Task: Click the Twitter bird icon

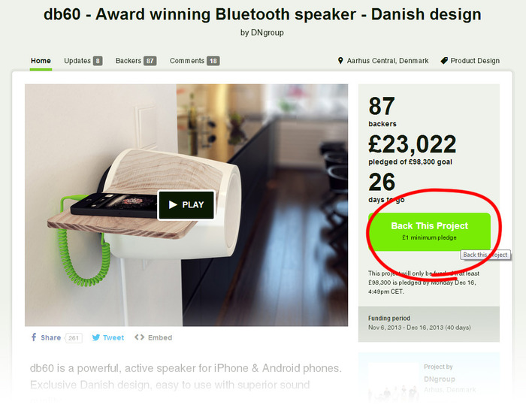Action: 96,337
